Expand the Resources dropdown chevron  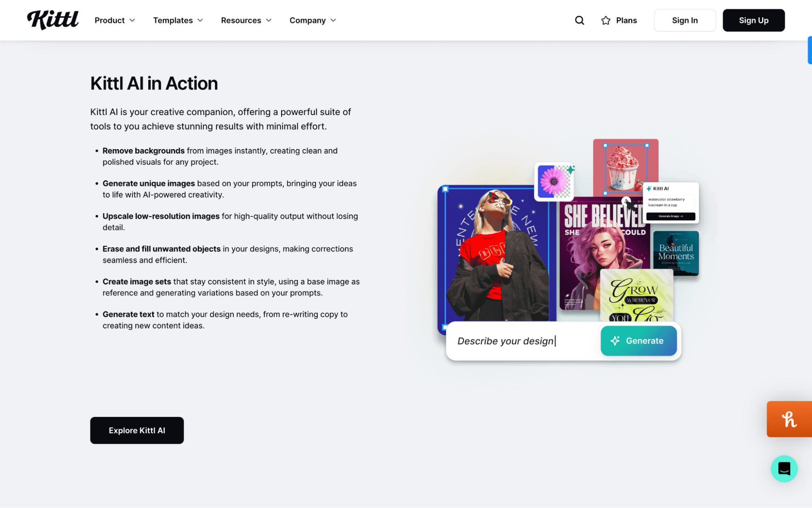(269, 20)
